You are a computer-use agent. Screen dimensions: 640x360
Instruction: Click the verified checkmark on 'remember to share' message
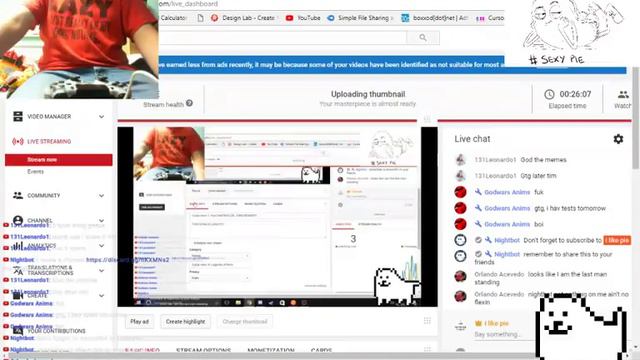point(478,254)
